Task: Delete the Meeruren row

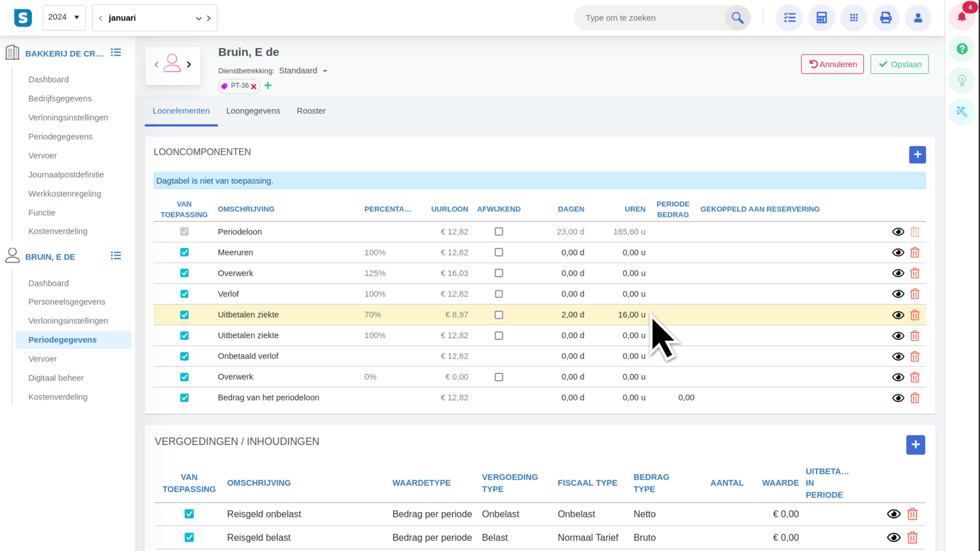Action: point(915,253)
